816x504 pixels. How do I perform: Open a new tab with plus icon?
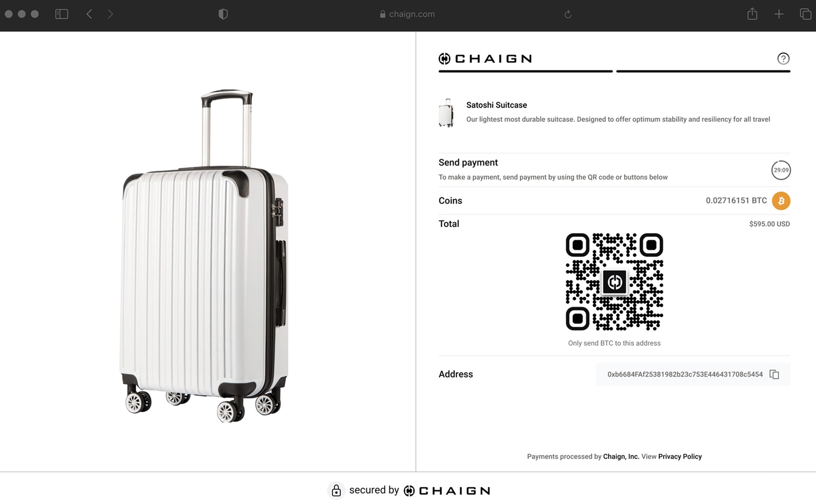(x=779, y=14)
